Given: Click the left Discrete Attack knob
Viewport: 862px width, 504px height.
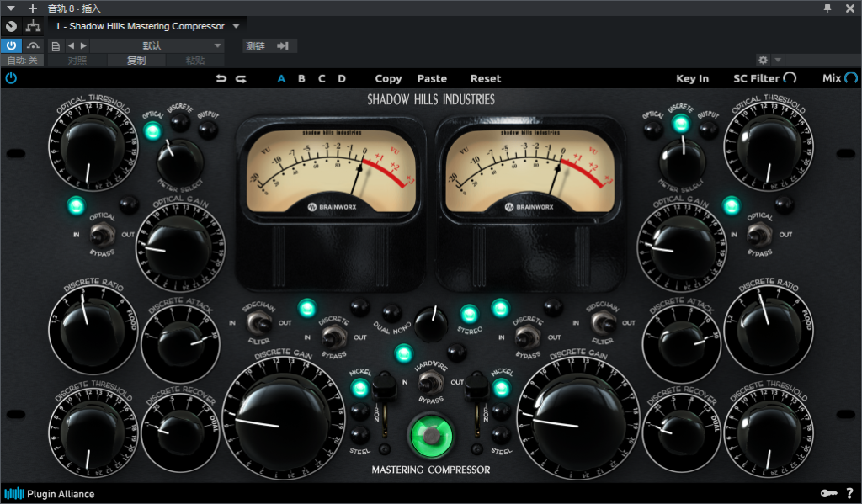Looking at the screenshot, I should [x=181, y=343].
